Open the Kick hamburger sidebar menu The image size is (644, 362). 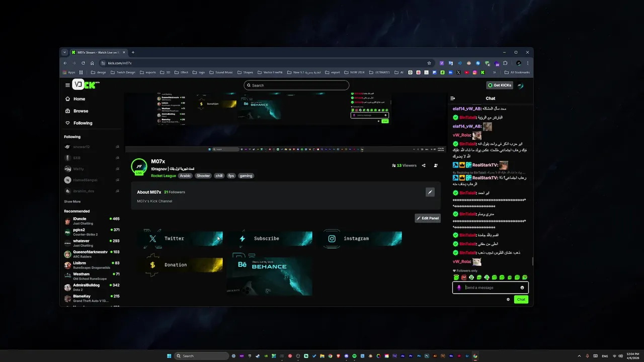pyautogui.click(x=67, y=85)
